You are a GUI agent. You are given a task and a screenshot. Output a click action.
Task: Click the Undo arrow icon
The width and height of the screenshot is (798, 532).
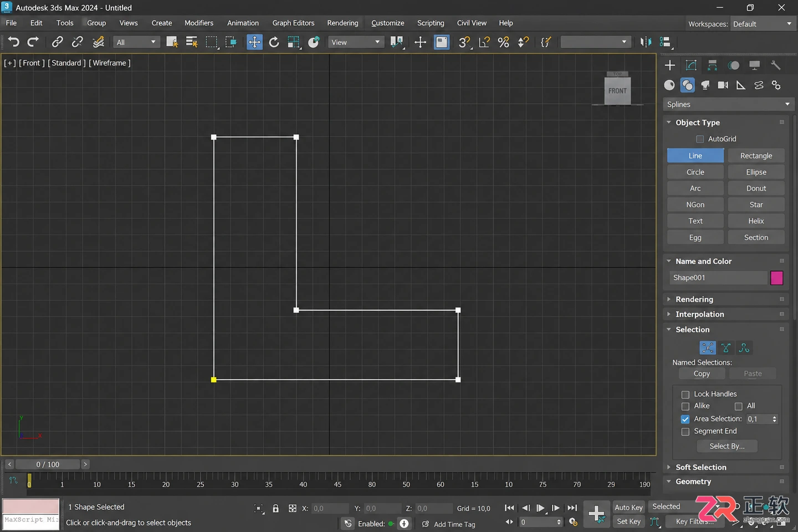[x=14, y=42]
